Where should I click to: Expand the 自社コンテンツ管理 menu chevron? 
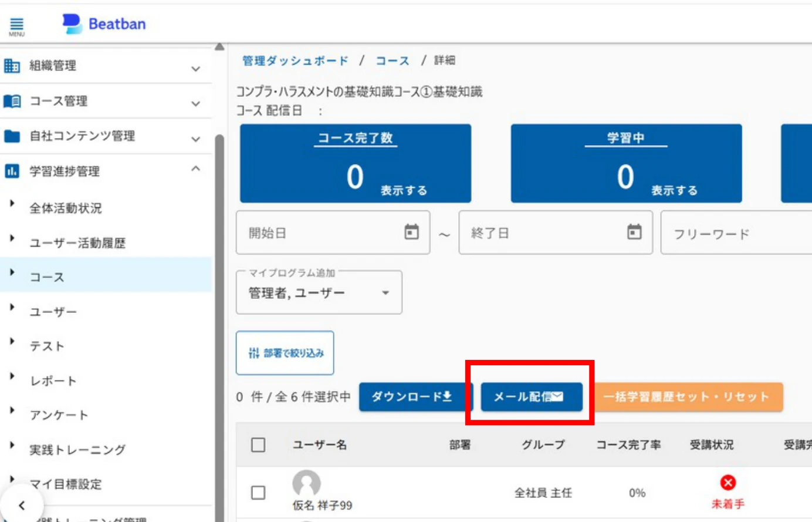[196, 139]
